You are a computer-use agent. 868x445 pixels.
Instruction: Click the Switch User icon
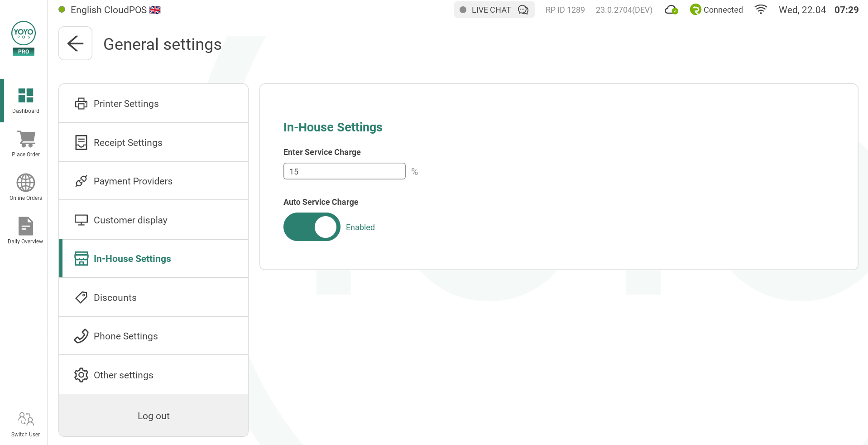point(25,419)
